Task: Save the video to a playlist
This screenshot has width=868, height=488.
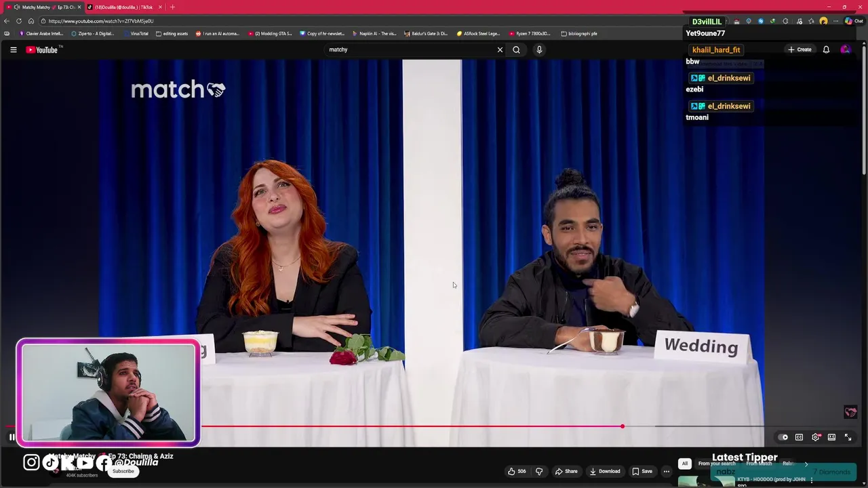Action: [x=642, y=471]
